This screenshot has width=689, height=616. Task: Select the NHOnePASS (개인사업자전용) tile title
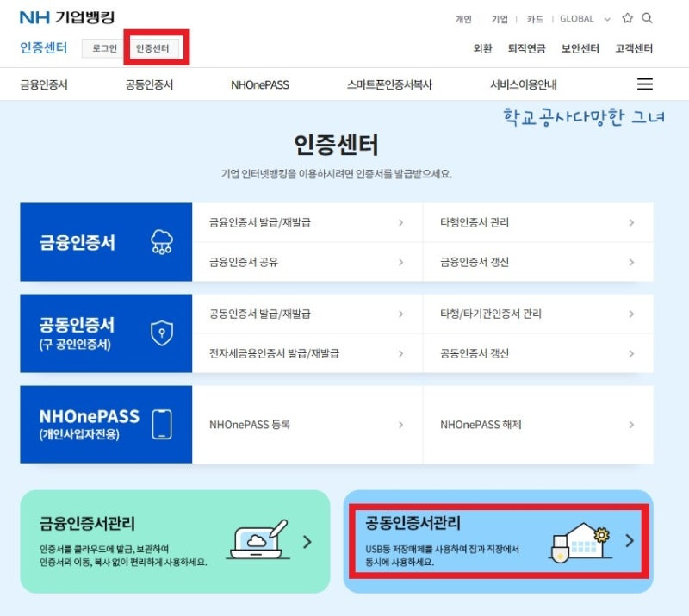90,424
